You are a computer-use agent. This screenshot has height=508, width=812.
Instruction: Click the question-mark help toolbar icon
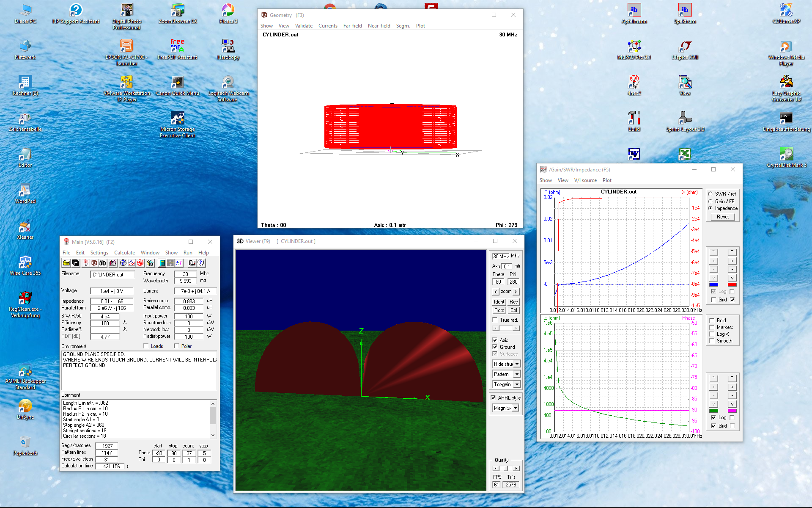point(201,263)
